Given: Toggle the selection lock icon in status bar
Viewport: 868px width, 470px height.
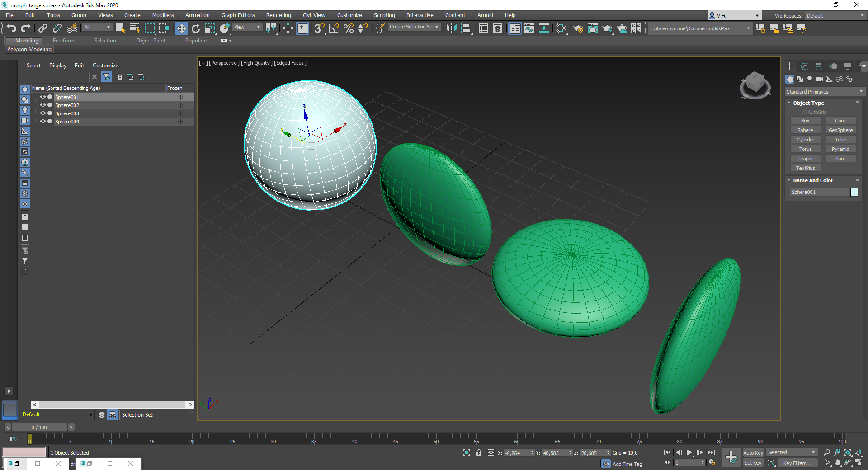Looking at the screenshot, I should pos(479,452).
